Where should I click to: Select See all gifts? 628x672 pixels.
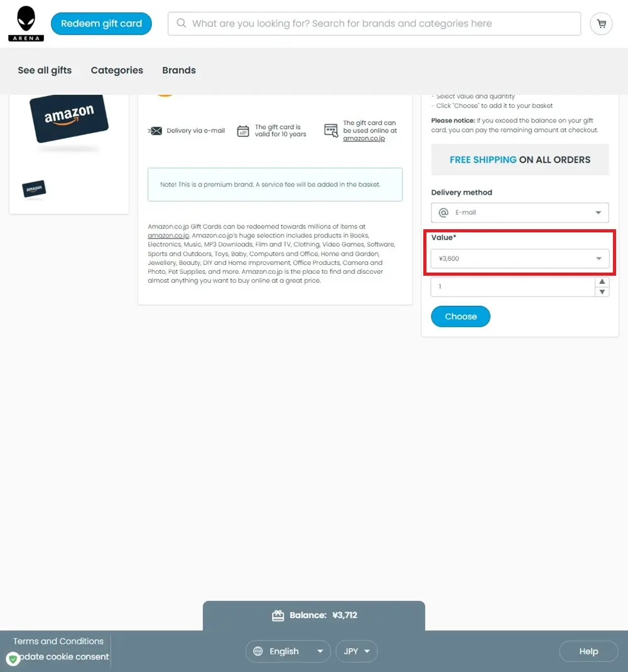pyautogui.click(x=45, y=70)
